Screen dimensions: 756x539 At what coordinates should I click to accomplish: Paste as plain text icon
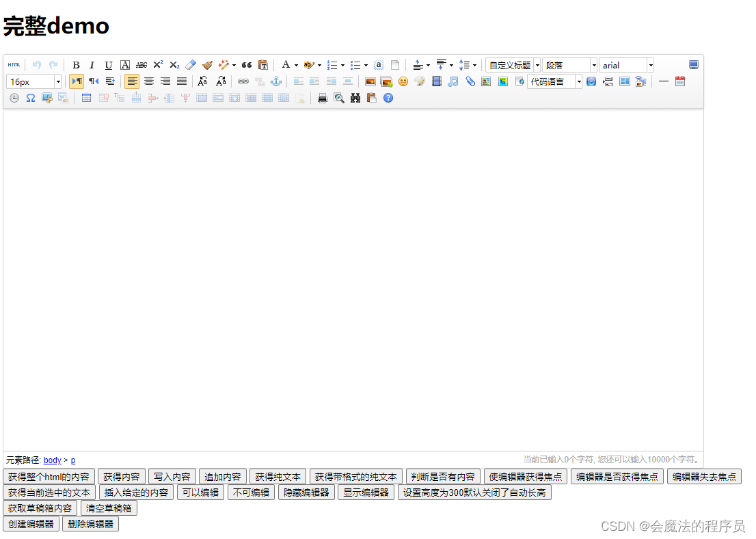click(x=263, y=65)
